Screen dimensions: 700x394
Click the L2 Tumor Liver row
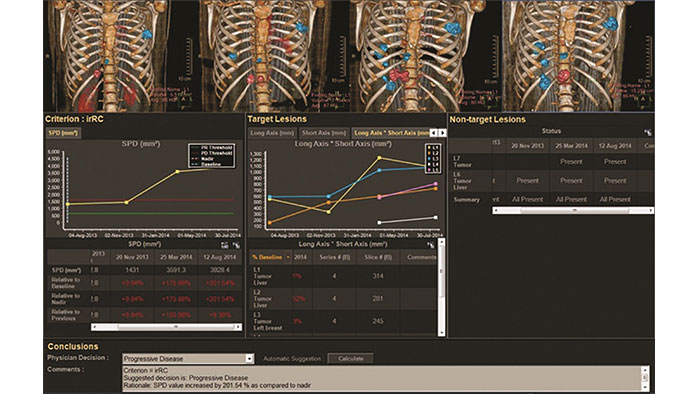[x=342, y=299]
